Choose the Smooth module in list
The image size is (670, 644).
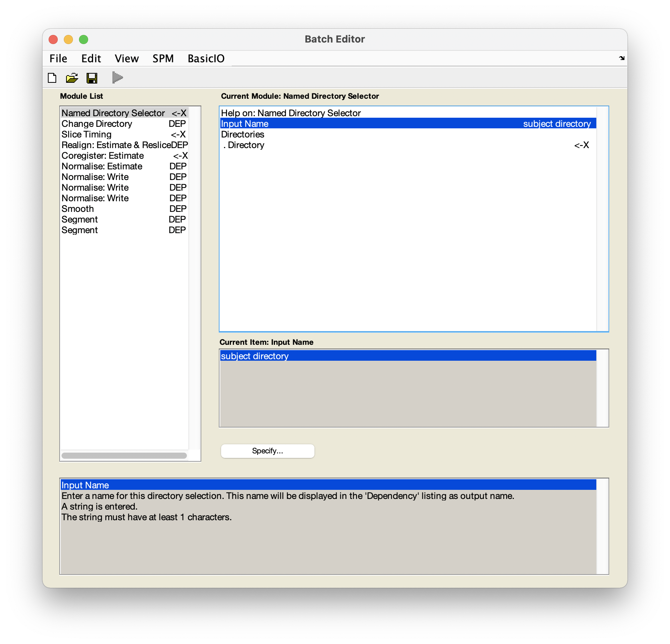click(77, 209)
